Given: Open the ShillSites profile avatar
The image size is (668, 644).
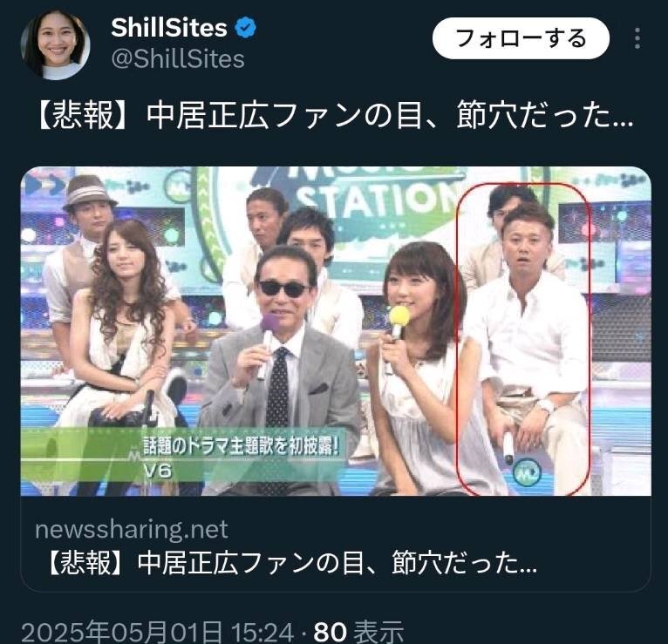Looking at the screenshot, I should click(x=56, y=45).
